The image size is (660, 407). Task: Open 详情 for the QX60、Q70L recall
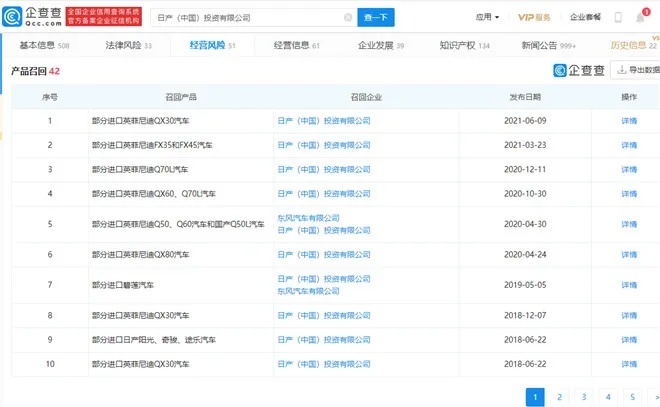click(629, 194)
